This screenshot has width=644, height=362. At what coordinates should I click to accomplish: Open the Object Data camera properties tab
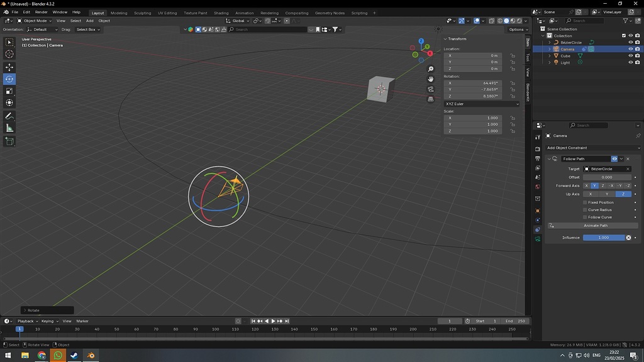coord(538,239)
